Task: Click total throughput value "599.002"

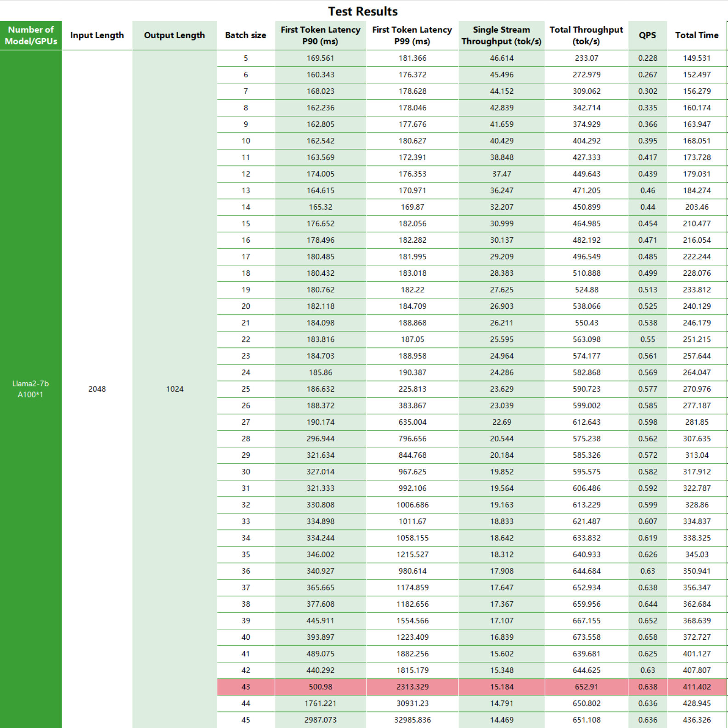Action: coord(587,406)
